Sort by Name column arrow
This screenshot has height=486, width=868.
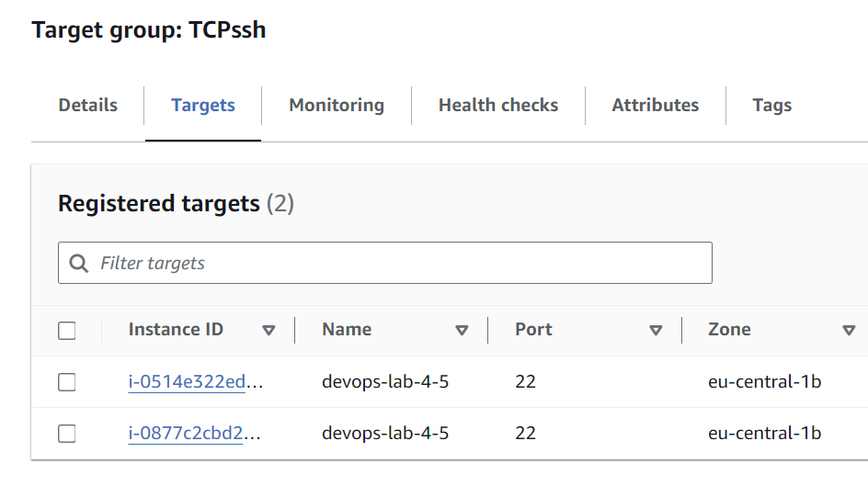tap(462, 331)
